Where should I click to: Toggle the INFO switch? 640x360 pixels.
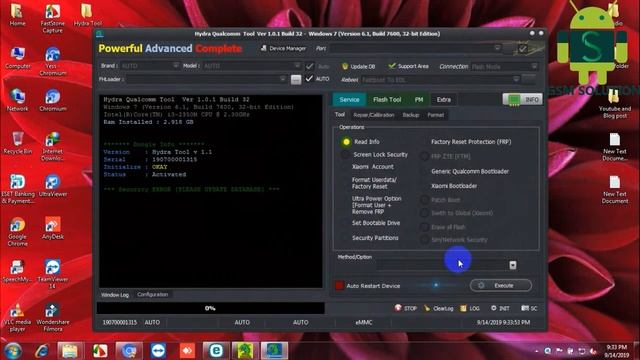pos(522,99)
